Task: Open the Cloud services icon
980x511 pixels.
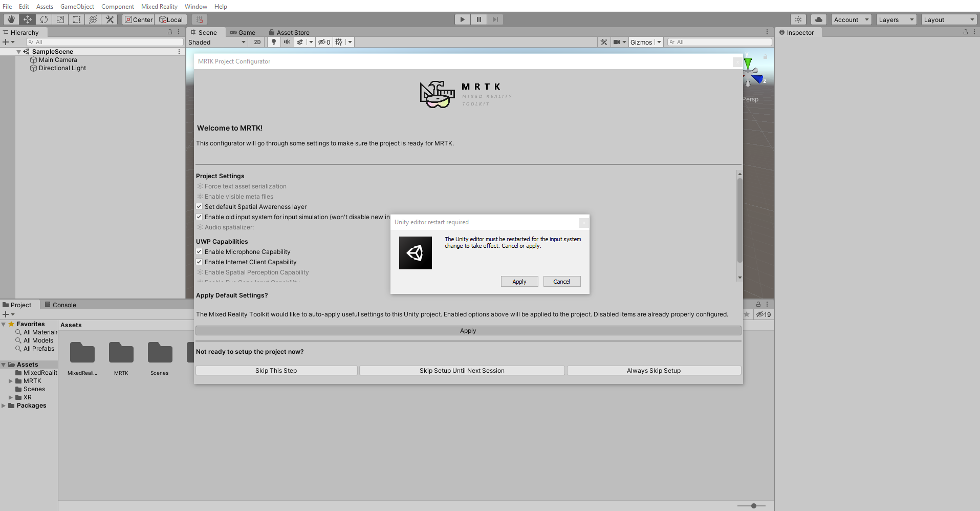Action: 819,19
